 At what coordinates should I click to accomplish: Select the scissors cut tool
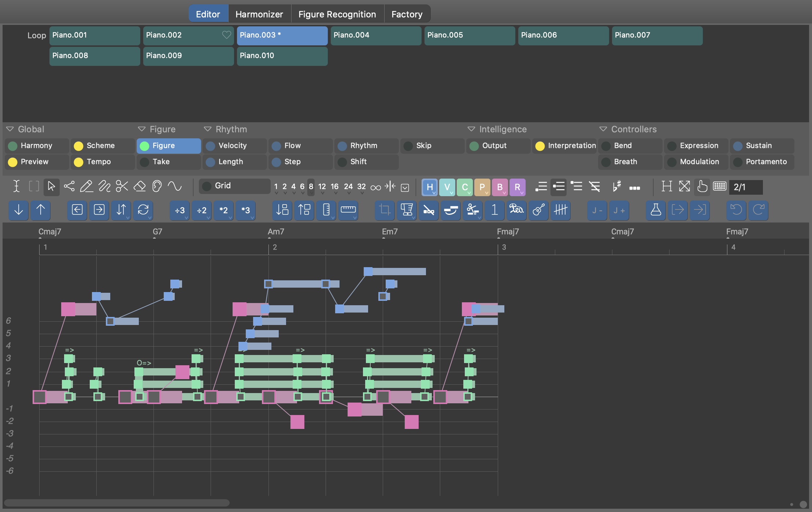(122, 186)
